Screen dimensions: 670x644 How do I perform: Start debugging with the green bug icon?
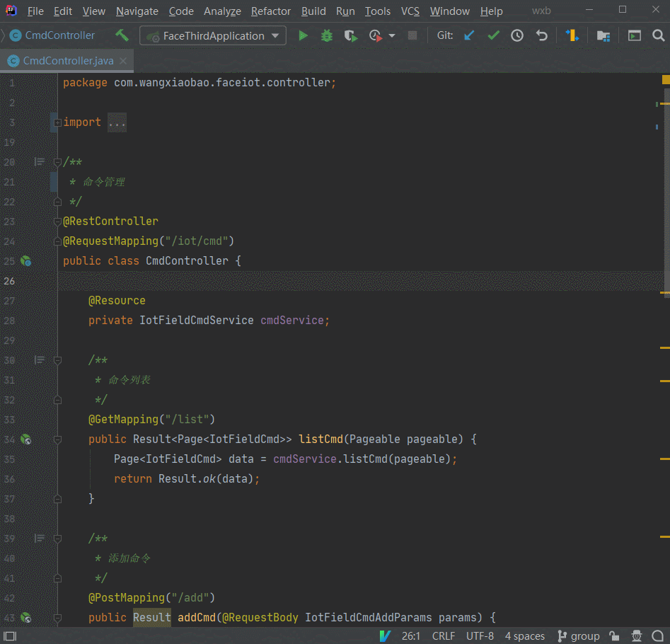[327, 35]
